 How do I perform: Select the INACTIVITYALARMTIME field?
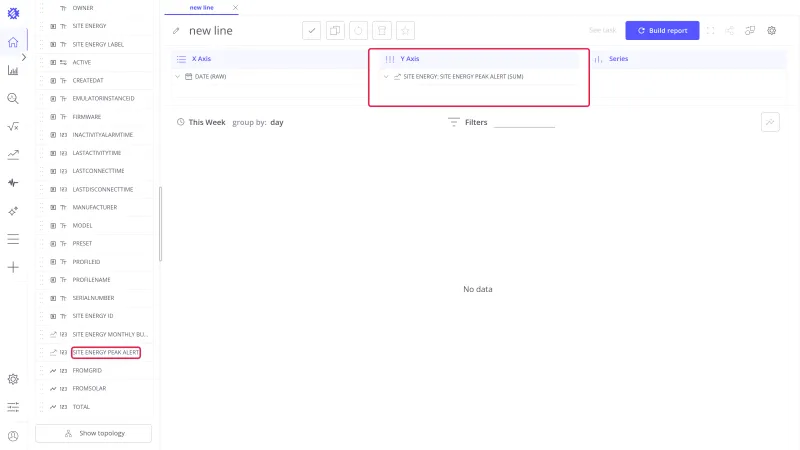[103, 135]
